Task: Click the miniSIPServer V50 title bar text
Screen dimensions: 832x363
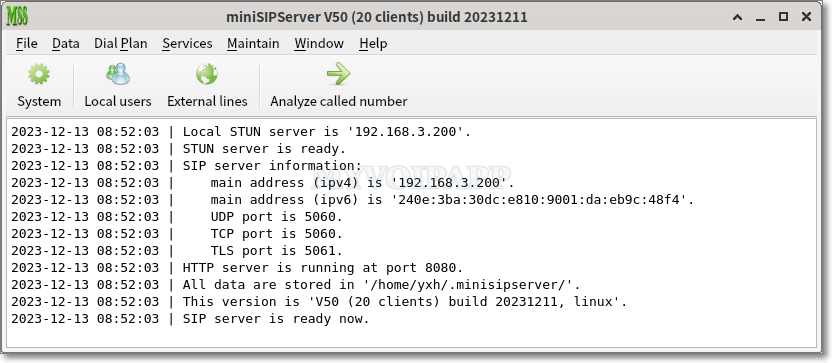Action: (x=377, y=18)
